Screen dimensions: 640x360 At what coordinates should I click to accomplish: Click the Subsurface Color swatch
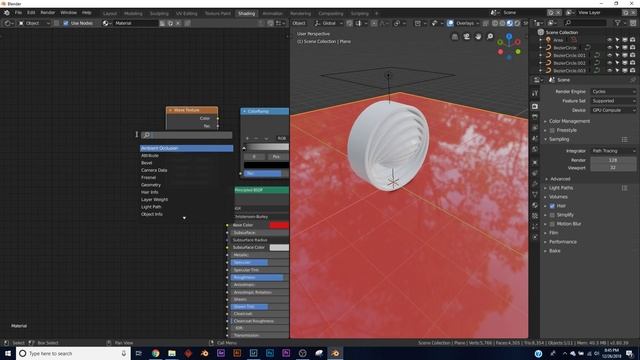point(279,248)
